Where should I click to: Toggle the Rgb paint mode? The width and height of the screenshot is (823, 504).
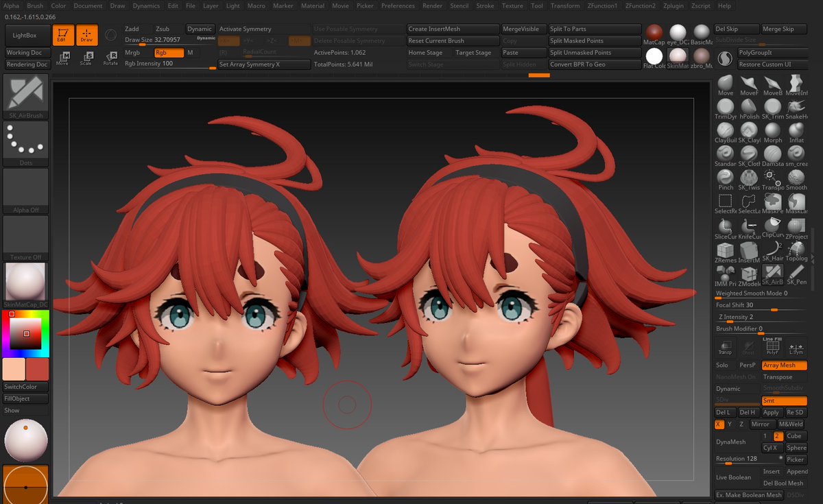click(x=168, y=52)
